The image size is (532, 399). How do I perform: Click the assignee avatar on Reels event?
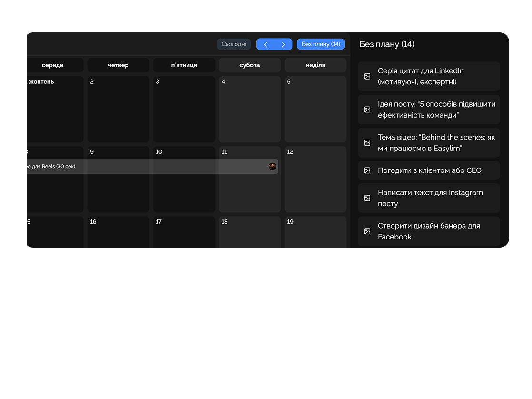click(x=272, y=166)
